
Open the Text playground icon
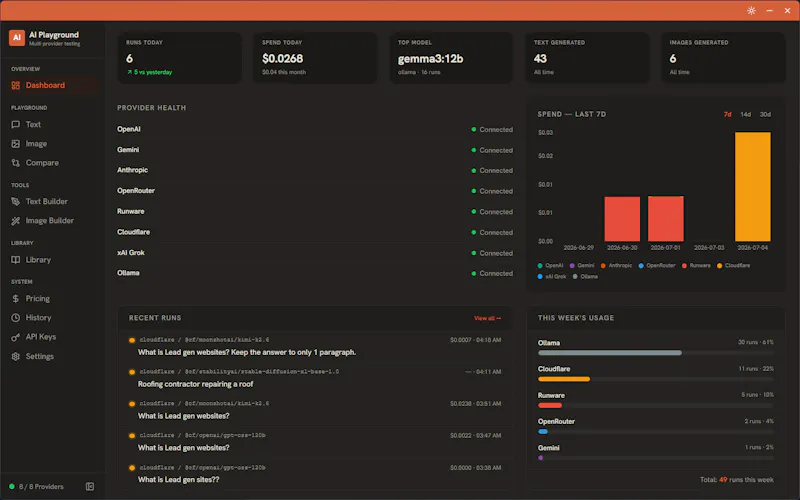click(16, 124)
